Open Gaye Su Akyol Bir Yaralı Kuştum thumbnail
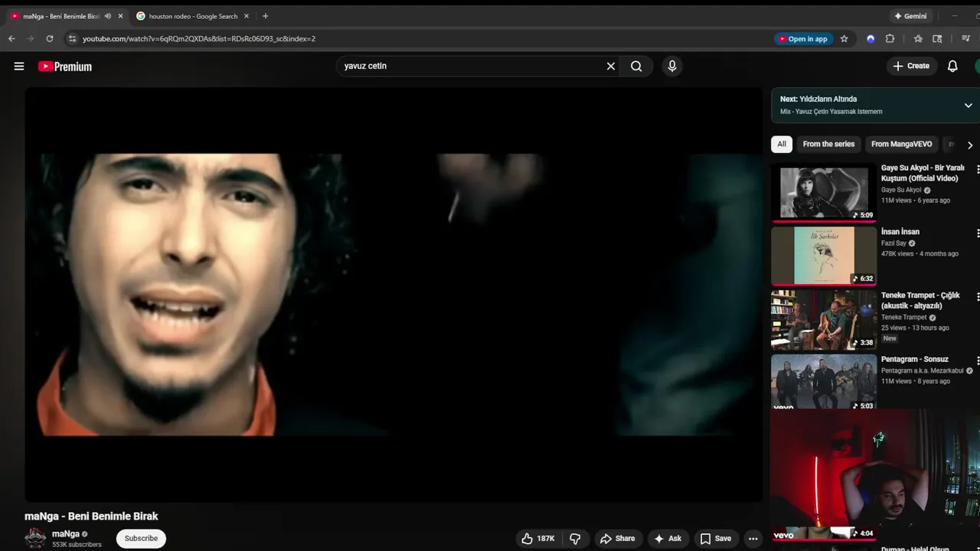The image size is (980, 551). click(x=824, y=192)
